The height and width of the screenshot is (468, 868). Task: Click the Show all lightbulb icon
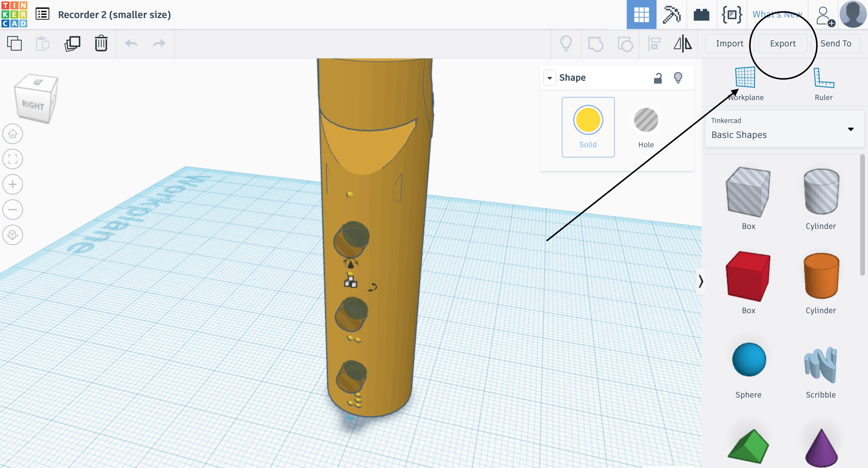[566, 43]
